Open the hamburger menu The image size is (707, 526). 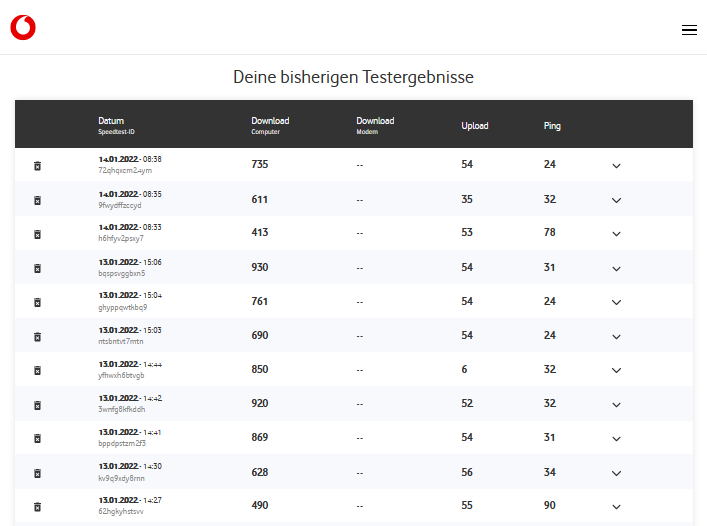(x=689, y=30)
